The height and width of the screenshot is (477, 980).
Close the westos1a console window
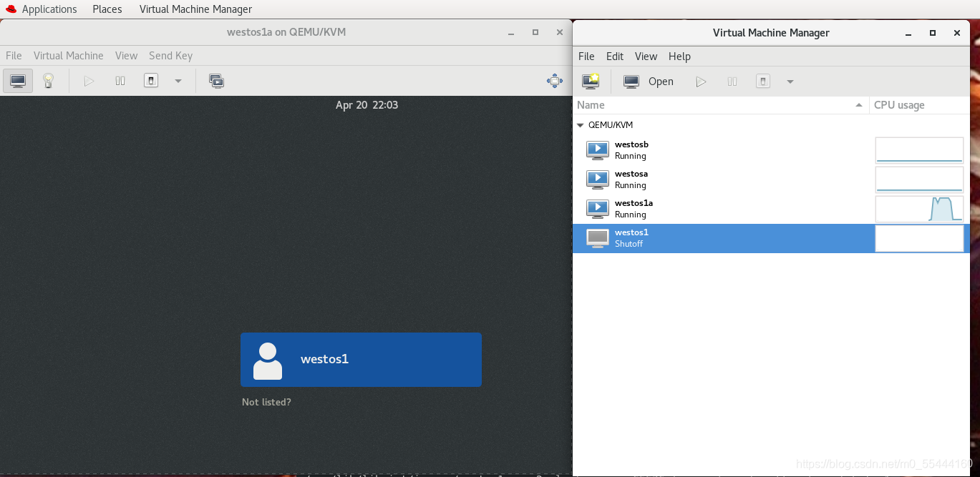[x=559, y=32]
